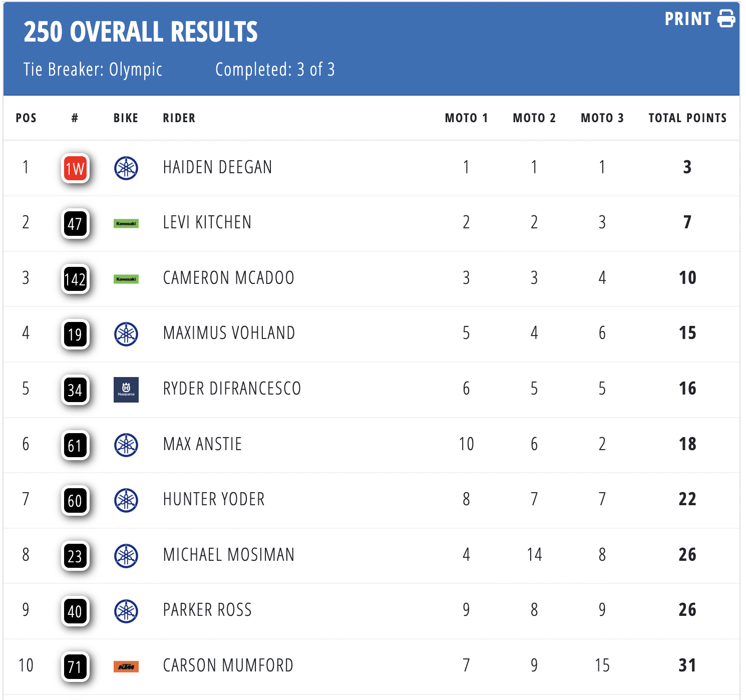Click Ryder DiFrancesco's Husqvarna bike logo
The image size is (746, 700).
coord(126,390)
